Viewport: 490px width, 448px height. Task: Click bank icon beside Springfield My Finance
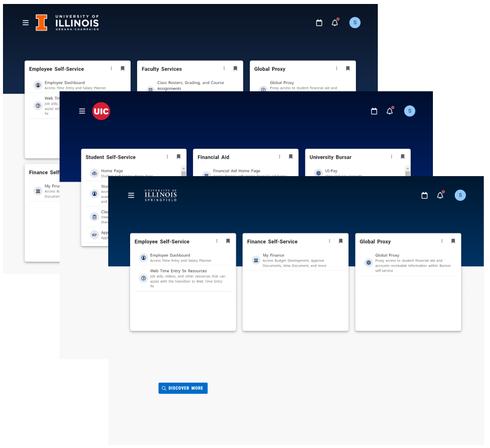pyautogui.click(x=256, y=260)
